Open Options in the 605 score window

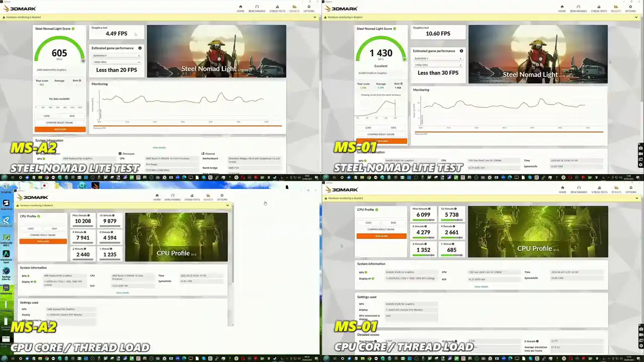pos(308,9)
